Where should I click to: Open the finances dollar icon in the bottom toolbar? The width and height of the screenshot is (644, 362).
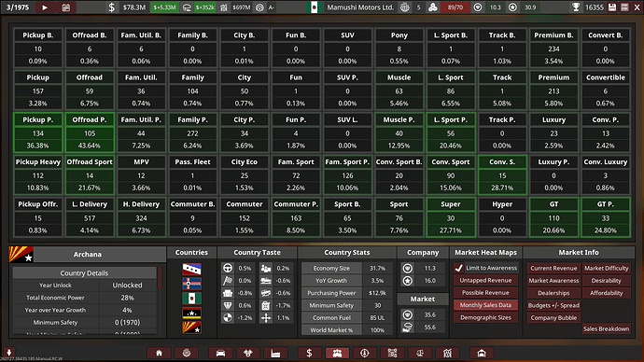pyautogui.click(x=309, y=353)
